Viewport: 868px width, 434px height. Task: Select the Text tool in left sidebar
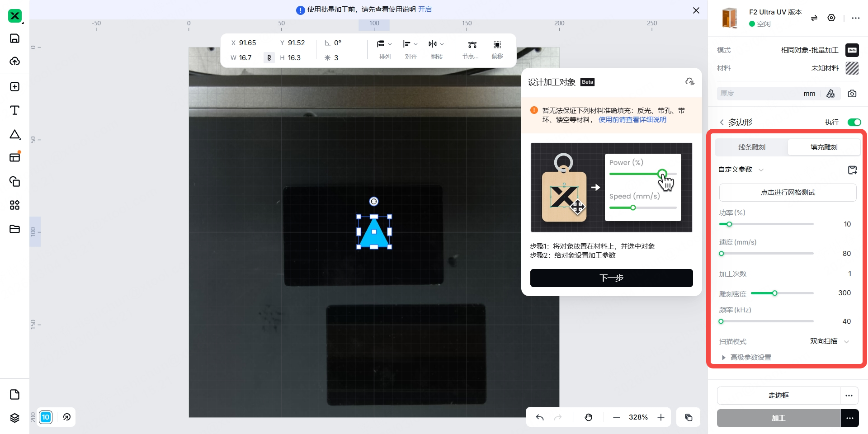point(14,110)
